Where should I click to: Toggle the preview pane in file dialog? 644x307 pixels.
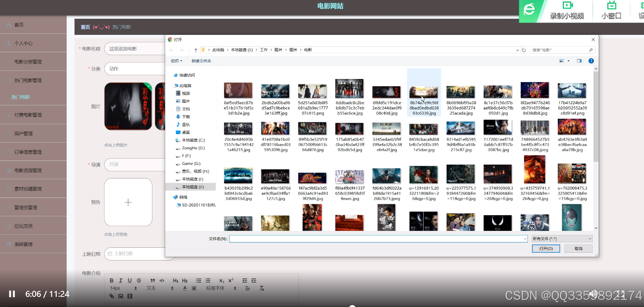[x=579, y=61]
